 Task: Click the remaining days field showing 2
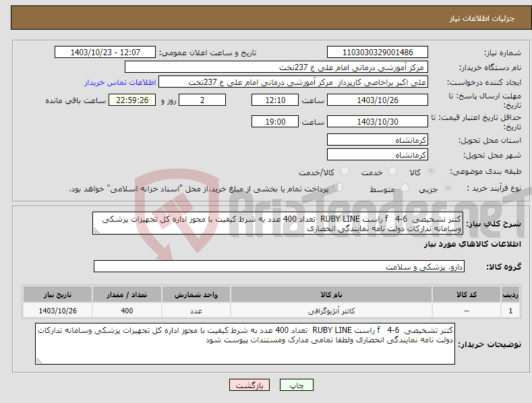pos(202,100)
